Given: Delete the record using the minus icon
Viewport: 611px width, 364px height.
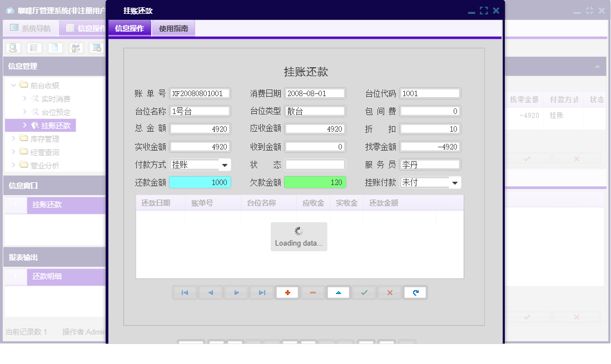Looking at the screenshot, I should [x=312, y=292].
